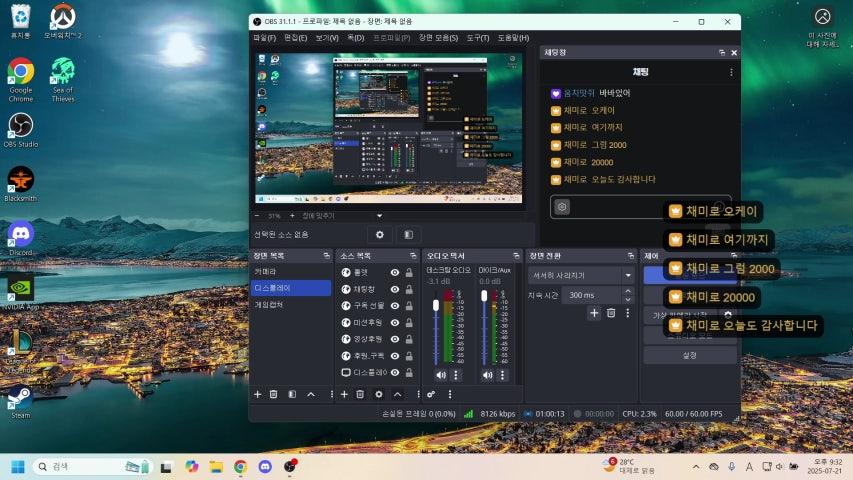The height and width of the screenshot is (480, 853).
Task: Select the 디스플레이 scene
Action: [x=291, y=288]
